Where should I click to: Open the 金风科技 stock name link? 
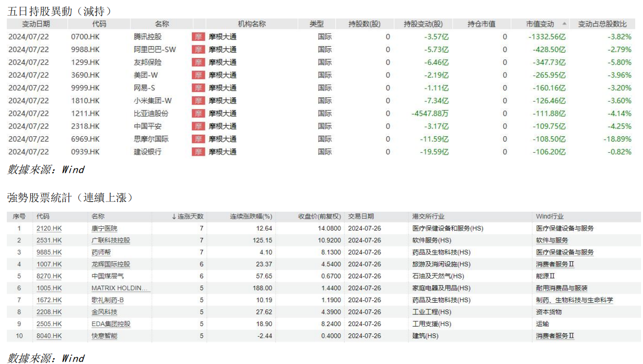[104, 312]
